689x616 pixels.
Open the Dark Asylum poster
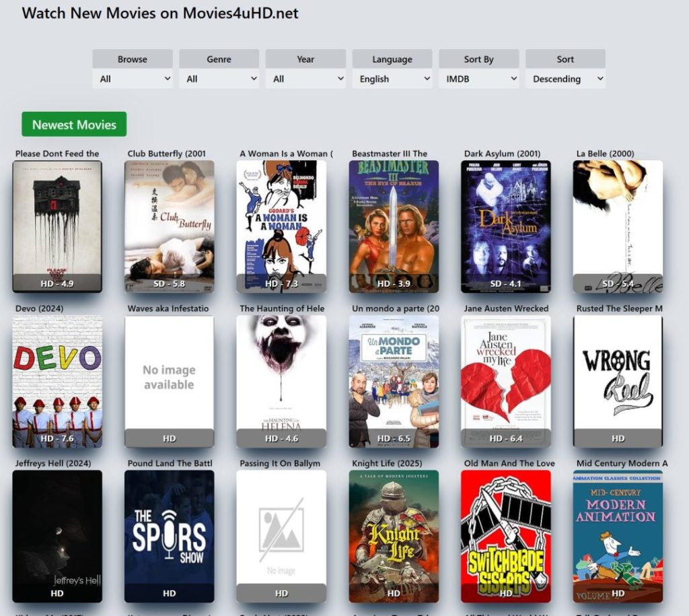tap(506, 226)
